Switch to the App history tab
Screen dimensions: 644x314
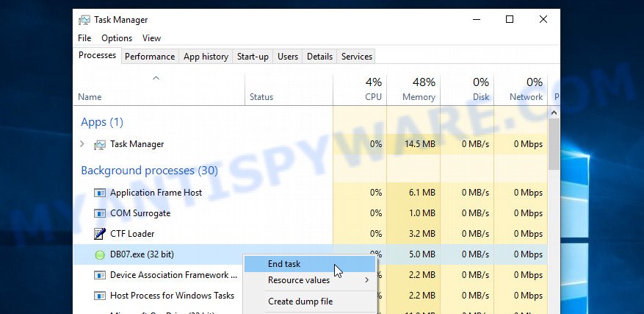206,57
